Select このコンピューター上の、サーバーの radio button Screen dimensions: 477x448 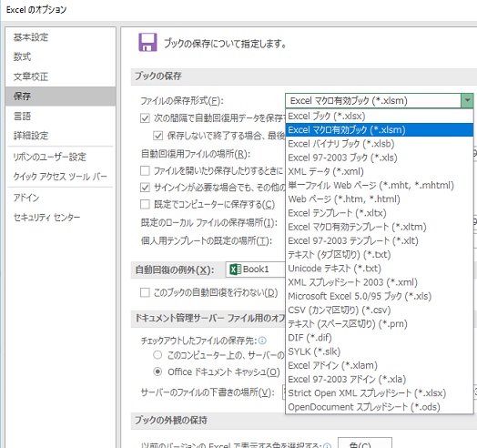click(157, 355)
